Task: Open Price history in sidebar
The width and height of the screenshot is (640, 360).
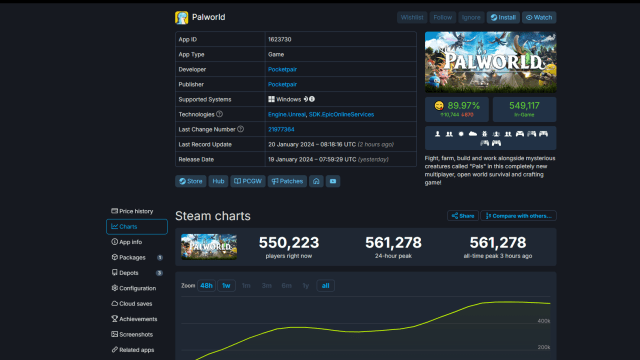Action: pos(136,211)
